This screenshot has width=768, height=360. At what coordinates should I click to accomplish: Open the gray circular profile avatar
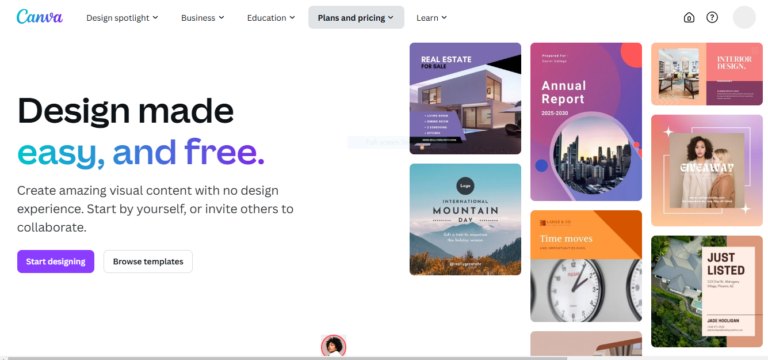[744, 18]
